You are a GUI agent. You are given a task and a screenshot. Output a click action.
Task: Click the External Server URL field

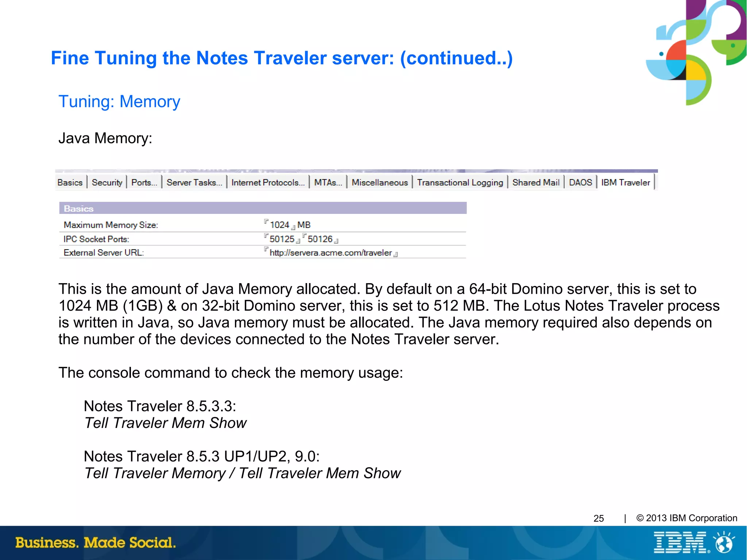point(330,252)
